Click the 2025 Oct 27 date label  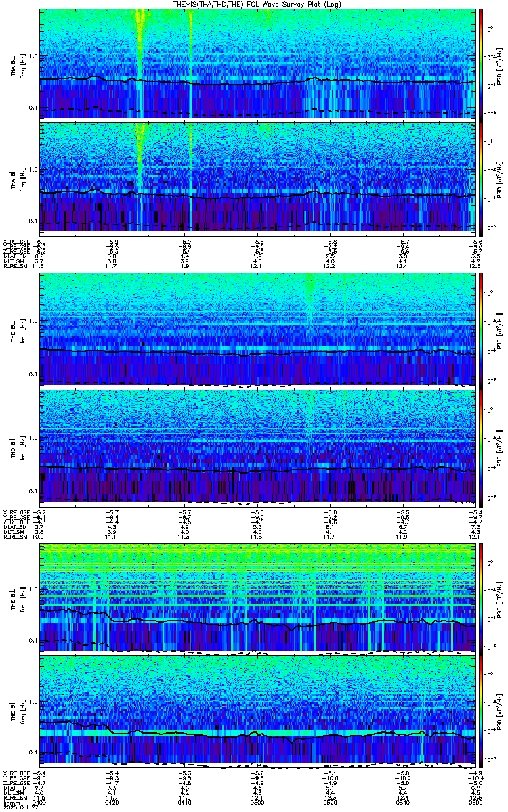(19, 807)
